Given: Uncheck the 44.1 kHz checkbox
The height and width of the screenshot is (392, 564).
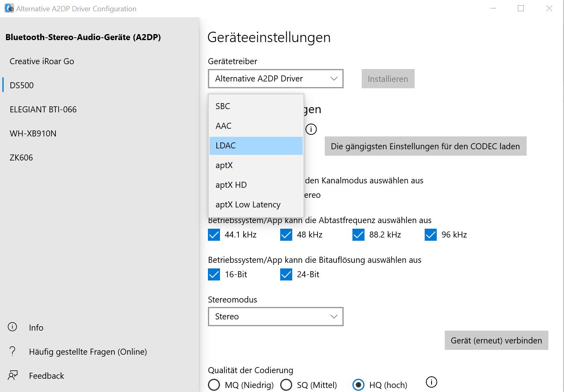Looking at the screenshot, I should (214, 235).
